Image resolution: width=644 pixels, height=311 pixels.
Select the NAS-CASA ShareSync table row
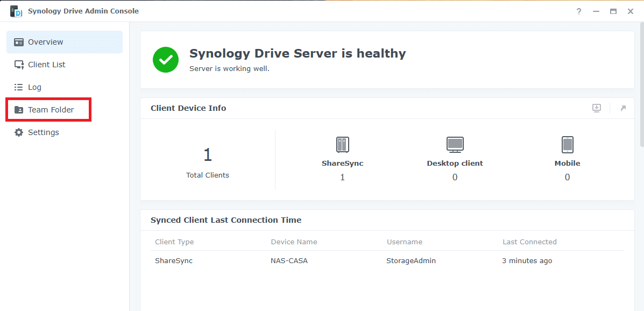coord(387,260)
